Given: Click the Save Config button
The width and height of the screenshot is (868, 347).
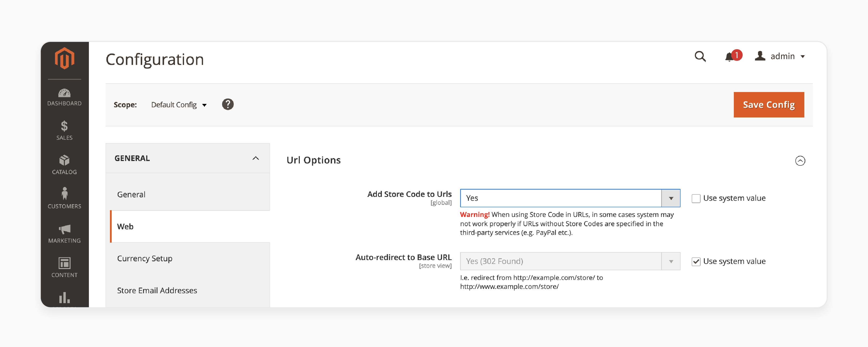Looking at the screenshot, I should coord(769,105).
